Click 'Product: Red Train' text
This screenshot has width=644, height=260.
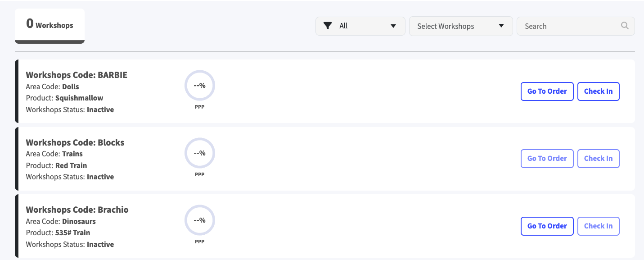(56, 165)
